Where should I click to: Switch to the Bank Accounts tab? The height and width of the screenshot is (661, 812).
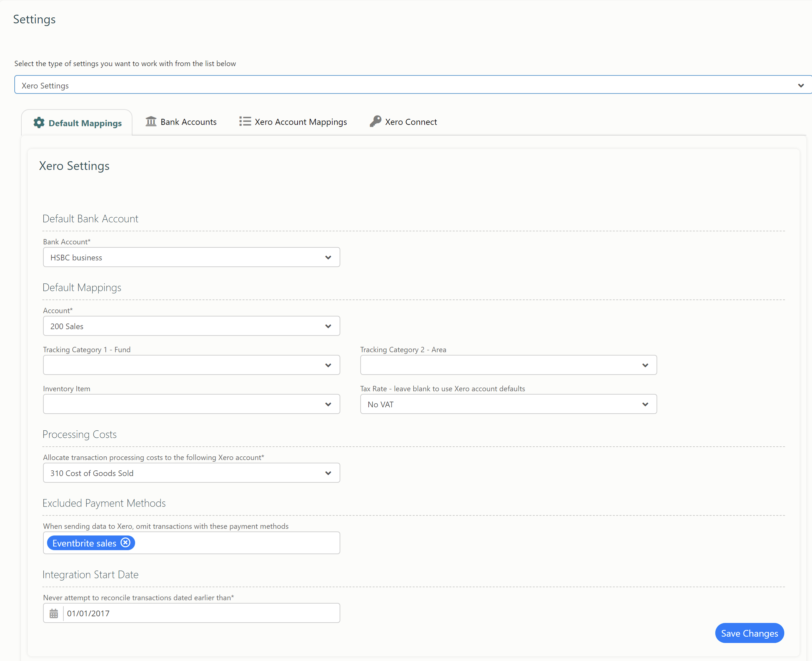click(181, 122)
